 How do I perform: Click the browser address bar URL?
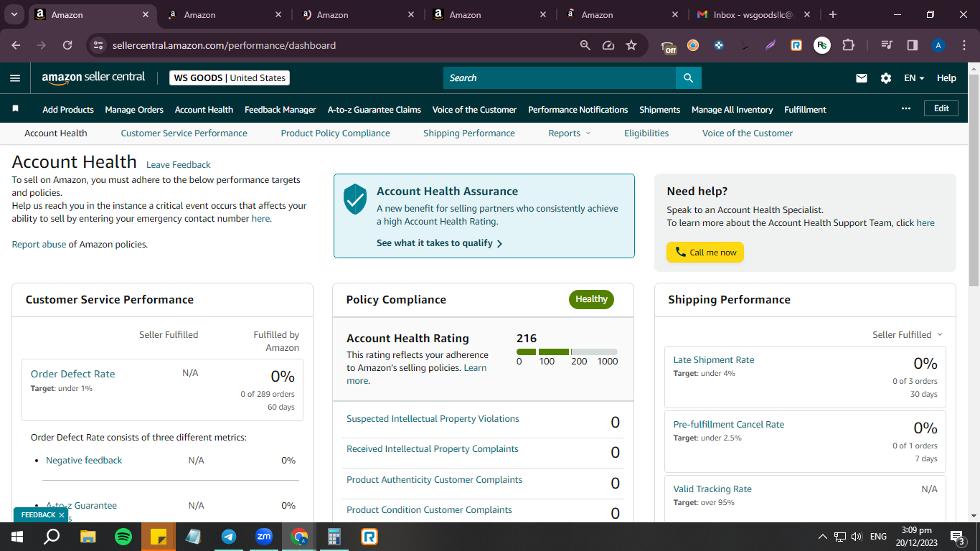224,45
